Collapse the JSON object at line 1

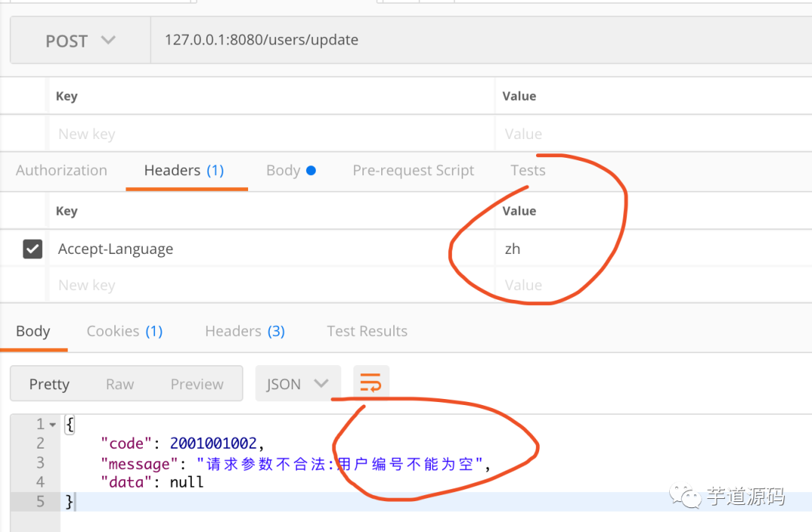pos(53,425)
